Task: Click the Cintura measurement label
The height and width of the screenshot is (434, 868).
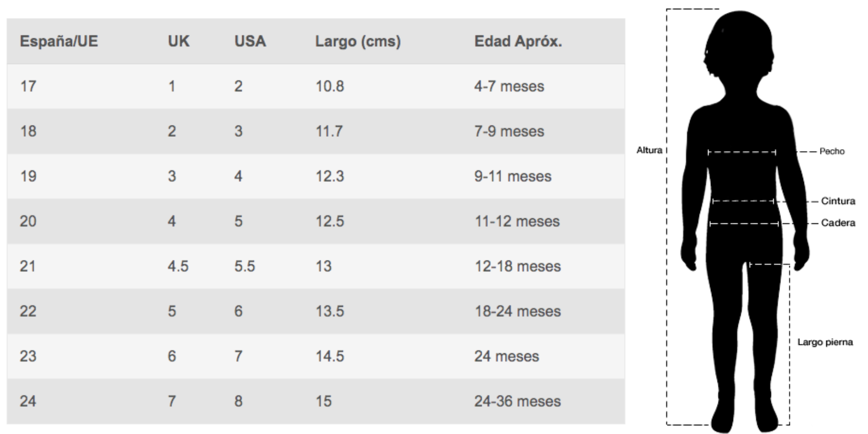Action: pyautogui.click(x=838, y=201)
